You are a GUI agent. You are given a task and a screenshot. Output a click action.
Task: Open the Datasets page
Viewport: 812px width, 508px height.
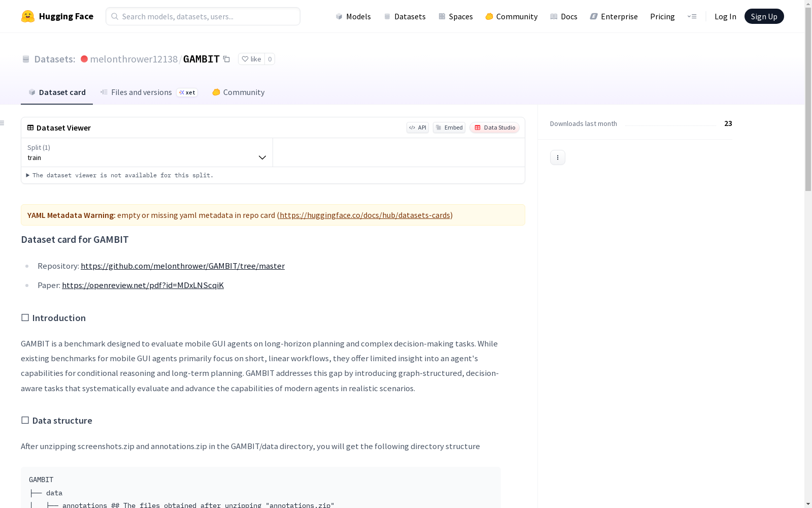(x=404, y=16)
